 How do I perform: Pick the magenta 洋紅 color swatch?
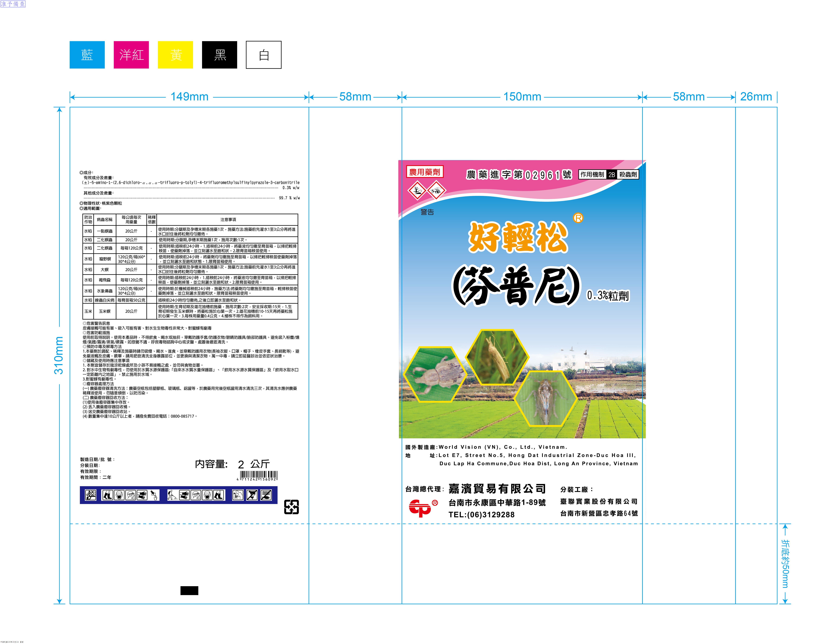point(131,55)
